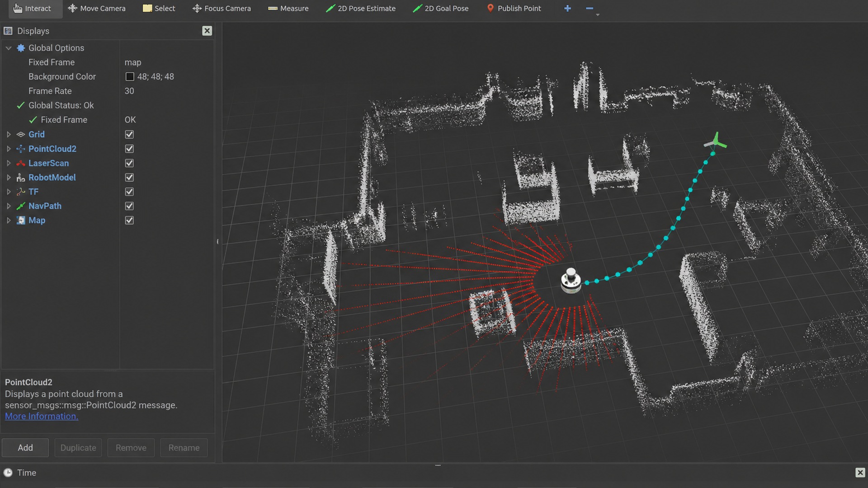Click the Fixed Frame OK status text
868x488 pixels.
click(x=130, y=120)
